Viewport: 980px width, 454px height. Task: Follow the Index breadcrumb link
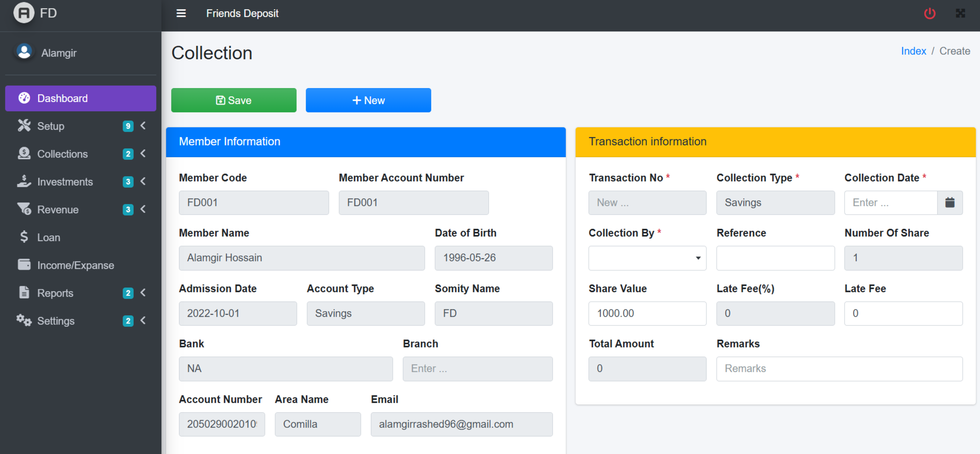pyautogui.click(x=913, y=51)
